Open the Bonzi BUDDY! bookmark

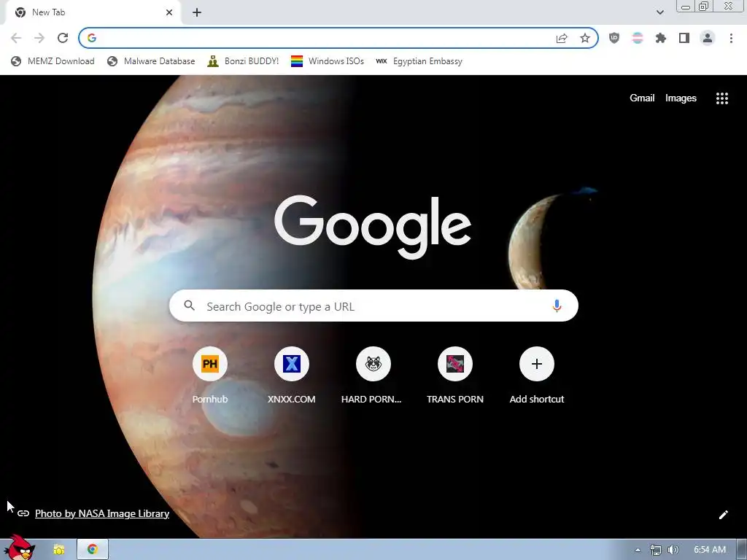243,61
